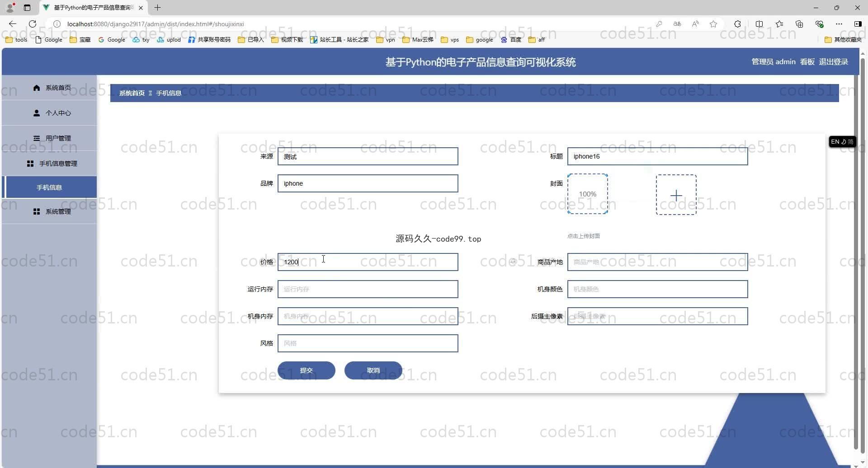Focus the 机身内存 input field
The width and height of the screenshot is (868, 468).
click(368, 316)
